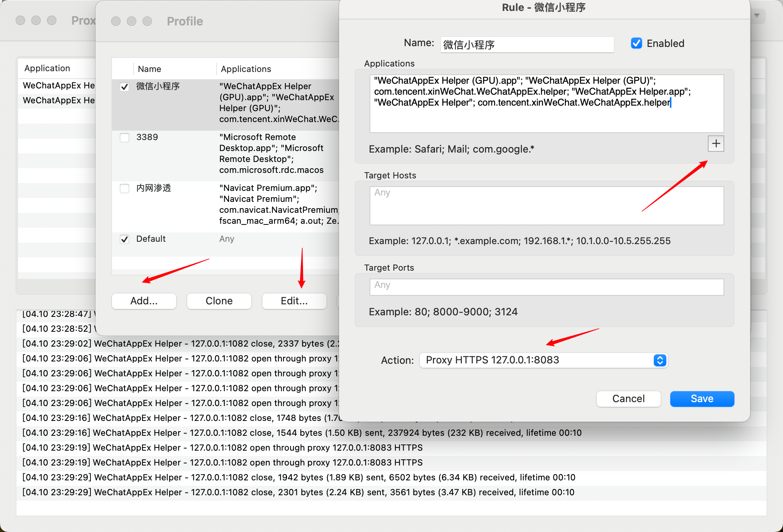Screen dimensions: 783x532
Task: Click the Target Ports field
Action: (x=547, y=287)
